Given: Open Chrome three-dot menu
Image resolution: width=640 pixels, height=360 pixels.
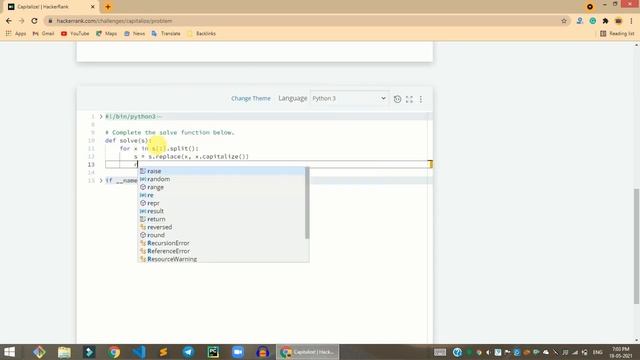Looking at the screenshot, I should 631,21.
